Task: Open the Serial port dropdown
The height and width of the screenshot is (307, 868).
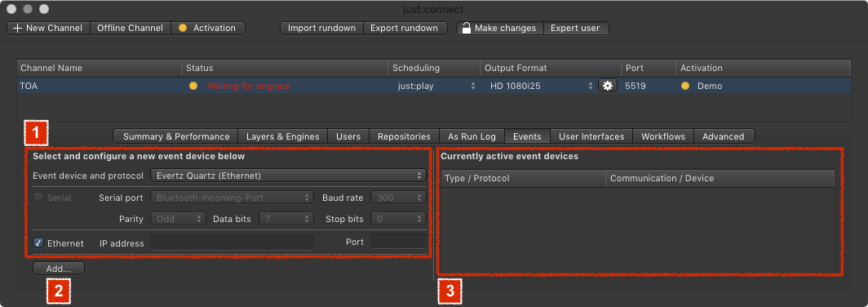Action: tap(232, 198)
